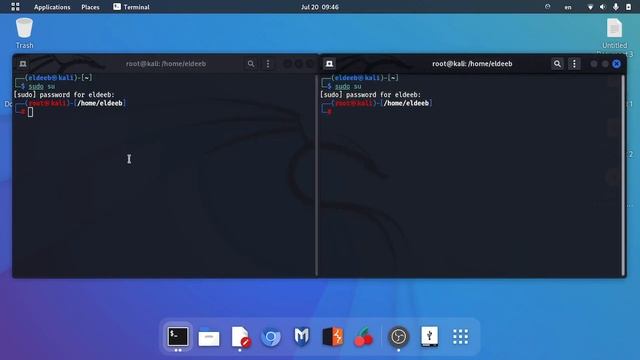Click '/home/eldeeb' path in left terminal prompt
The height and width of the screenshot is (360, 640).
click(100, 103)
